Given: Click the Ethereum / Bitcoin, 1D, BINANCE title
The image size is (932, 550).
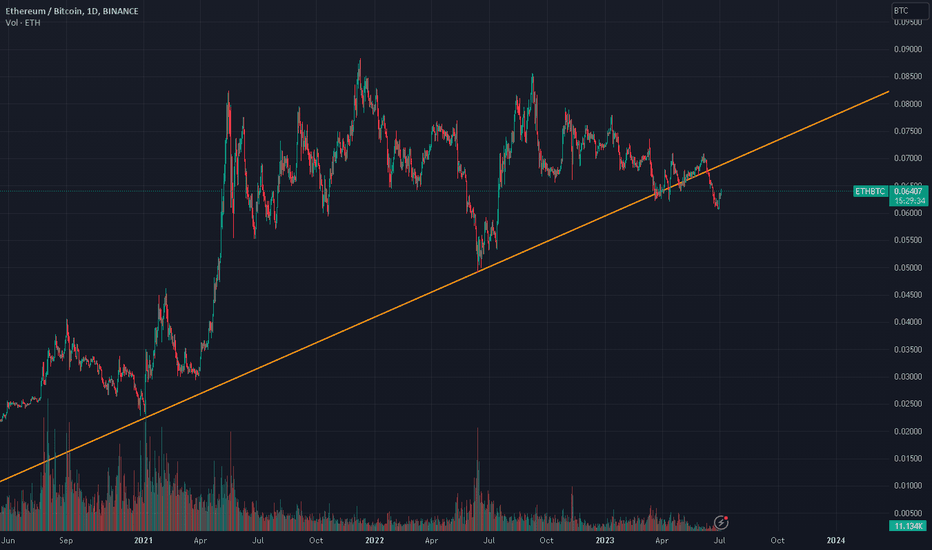Looking at the screenshot, I should point(72,11).
